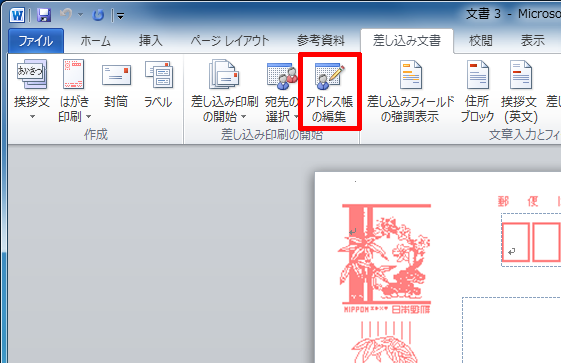Insert 挨拶文 (英文) greeting line
This screenshot has height=363, width=561.
pyautogui.click(x=520, y=92)
